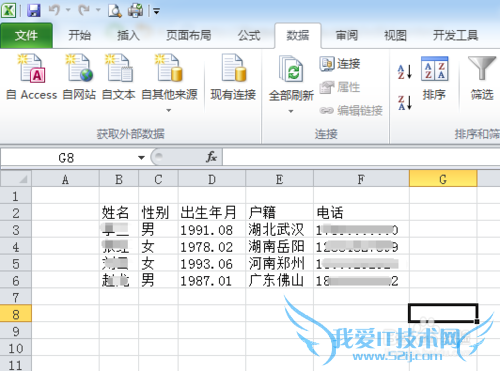Select the cell containing 湖北武汉

click(279, 230)
